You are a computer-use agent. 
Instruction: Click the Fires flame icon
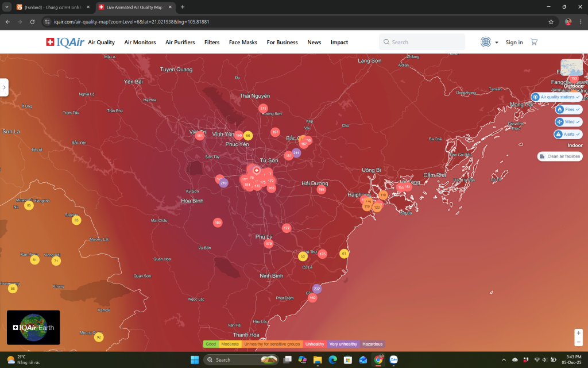(x=559, y=109)
